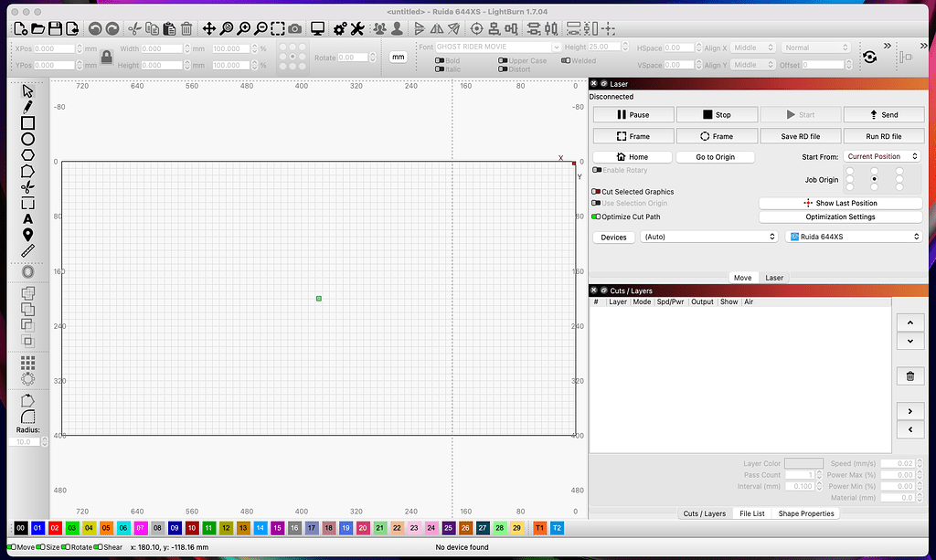The width and height of the screenshot is (936, 560).
Task: Open Optimization Settings
Action: pyautogui.click(x=840, y=217)
